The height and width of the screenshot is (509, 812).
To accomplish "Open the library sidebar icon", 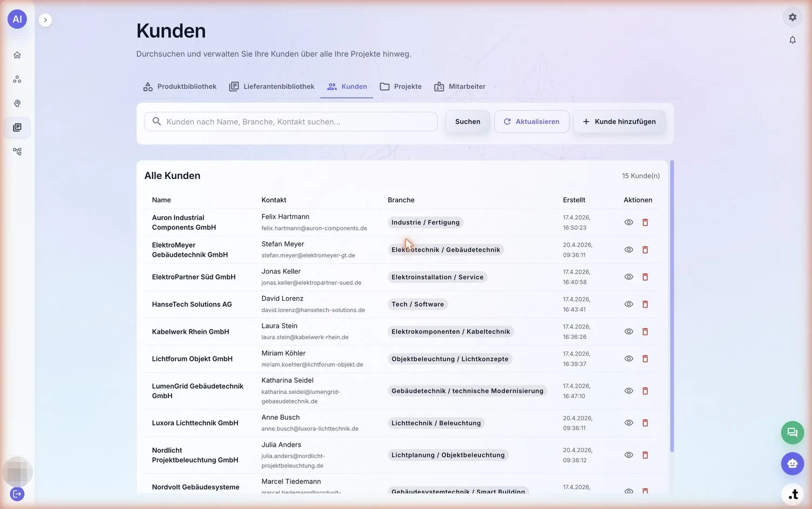I will [17, 128].
